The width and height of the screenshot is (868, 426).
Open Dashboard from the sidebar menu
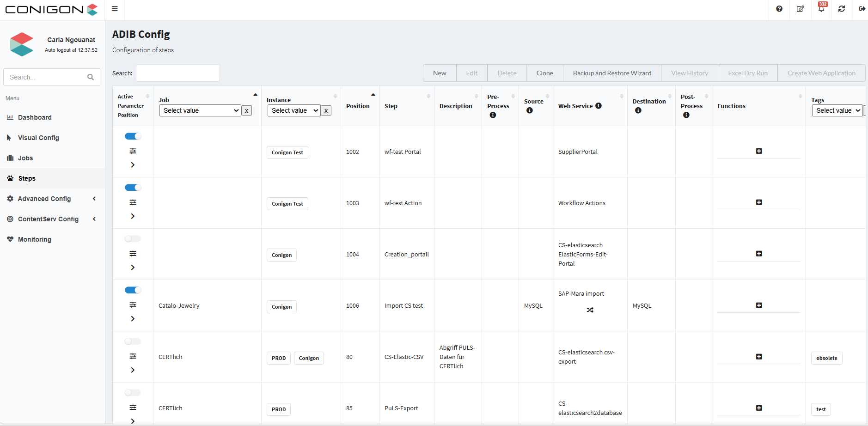35,117
